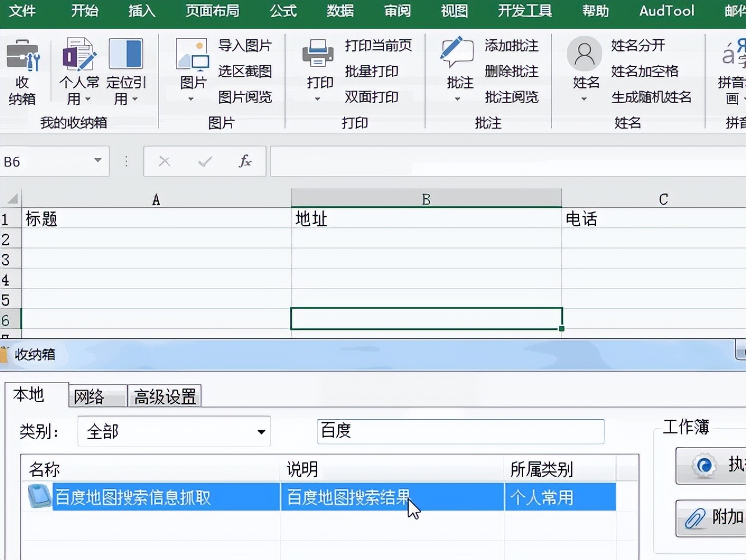使用选区截图功能
This screenshot has width=746, height=560.
point(245,71)
